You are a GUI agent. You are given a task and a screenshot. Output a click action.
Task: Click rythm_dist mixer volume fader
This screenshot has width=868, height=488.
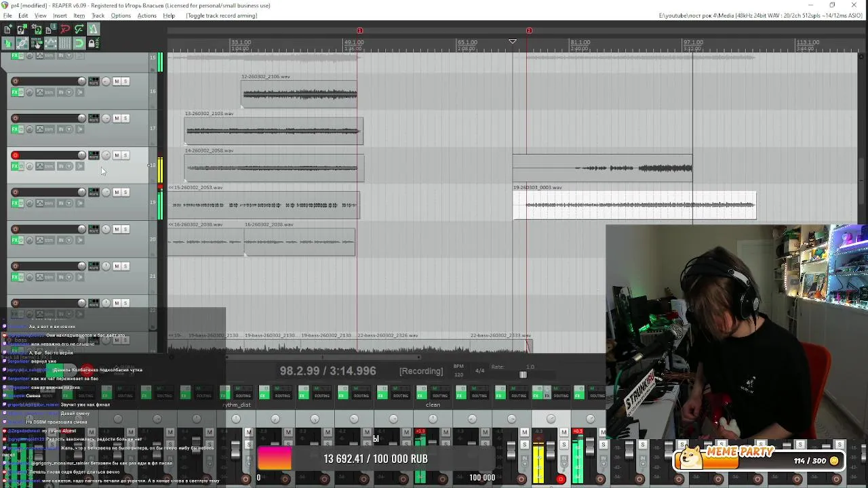[235, 450]
